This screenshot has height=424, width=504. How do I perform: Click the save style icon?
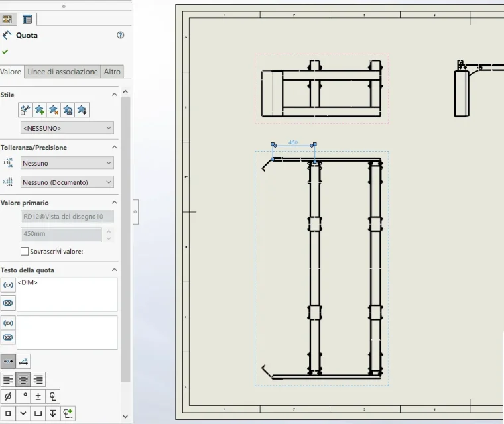pos(68,110)
